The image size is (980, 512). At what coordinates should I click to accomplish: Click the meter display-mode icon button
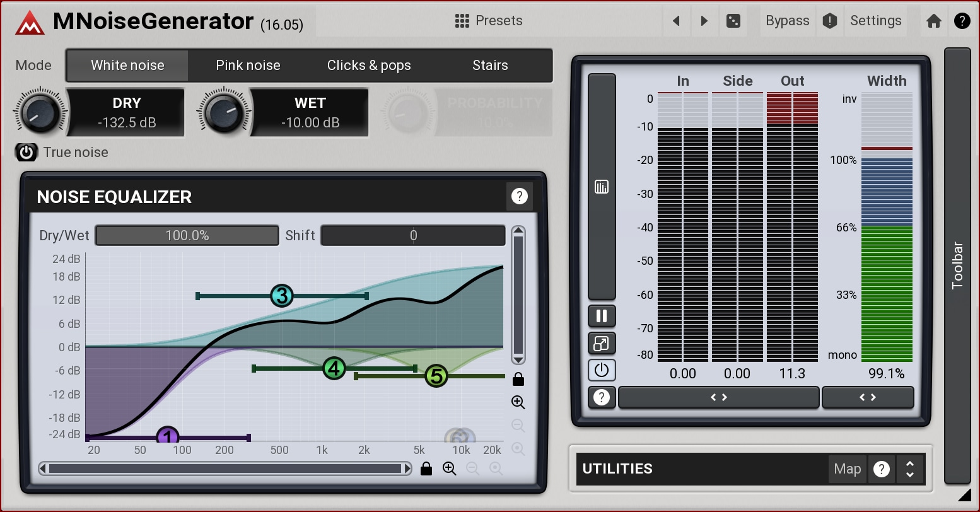point(602,187)
